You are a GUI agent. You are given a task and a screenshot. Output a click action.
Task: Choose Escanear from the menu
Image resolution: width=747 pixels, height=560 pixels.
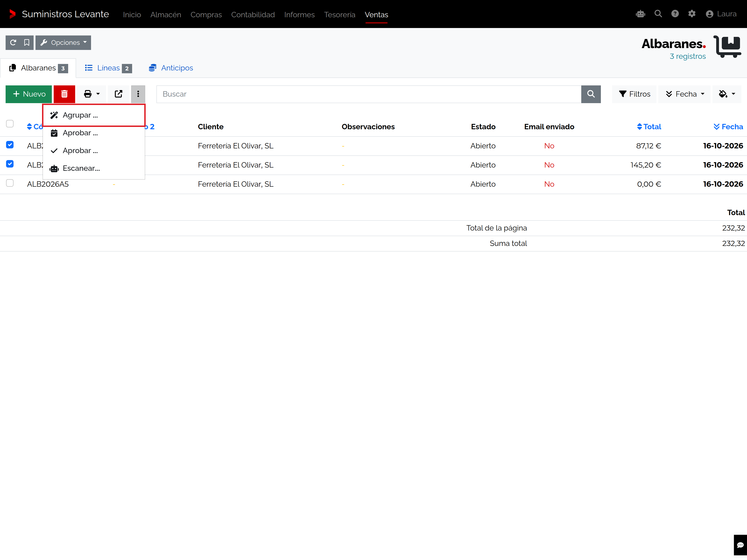pos(94,168)
